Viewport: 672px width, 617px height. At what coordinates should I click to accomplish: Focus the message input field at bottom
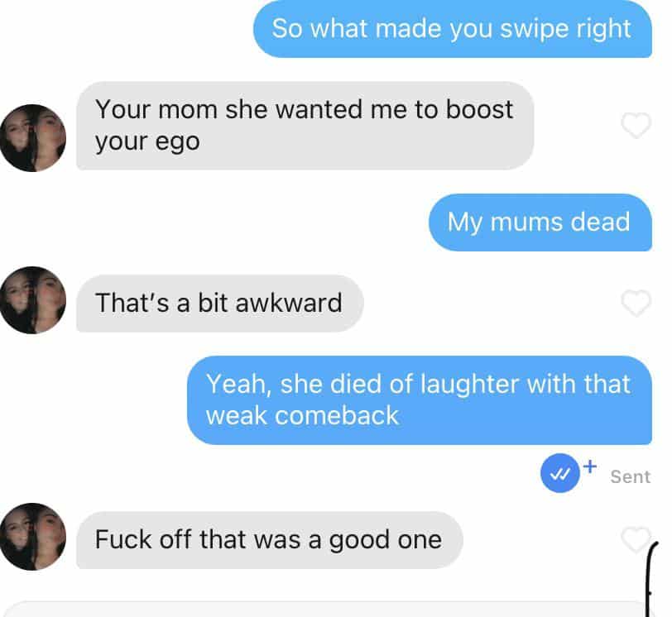click(326, 610)
